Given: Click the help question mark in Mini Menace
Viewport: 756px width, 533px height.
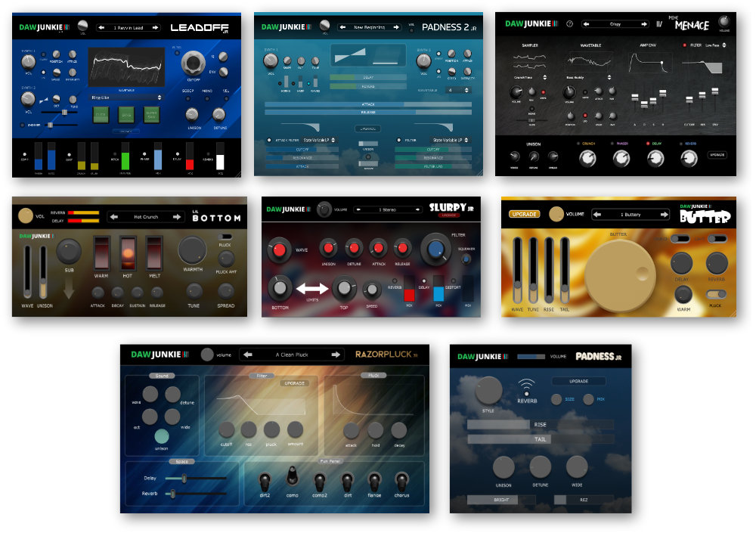Looking at the screenshot, I should pos(569,23).
